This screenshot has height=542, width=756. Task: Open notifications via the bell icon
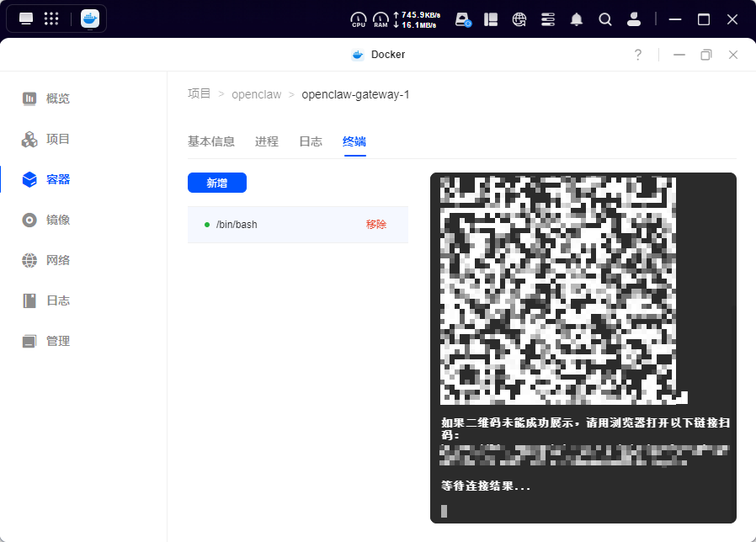(x=577, y=19)
